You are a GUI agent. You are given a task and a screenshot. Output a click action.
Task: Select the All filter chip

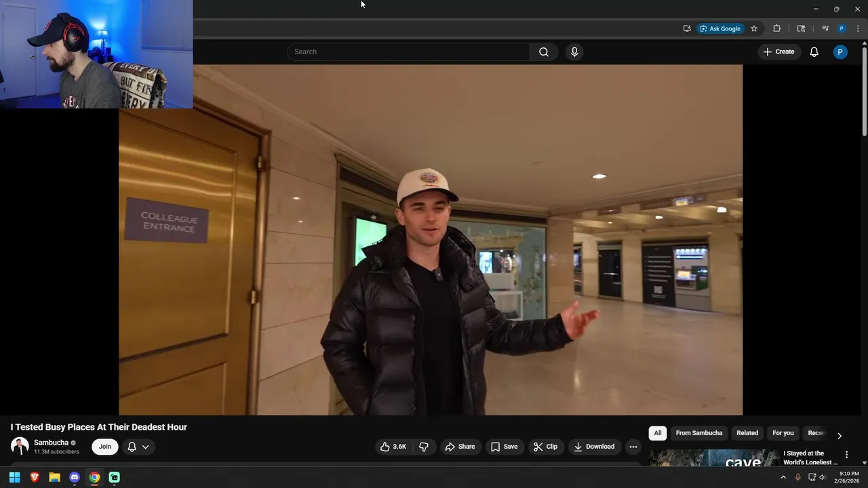pyautogui.click(x=657, y=433)
